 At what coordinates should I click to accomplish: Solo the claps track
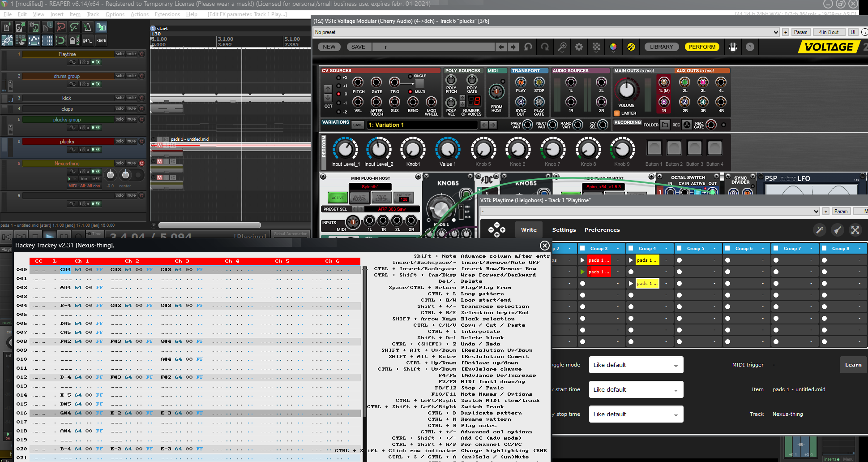click(120, 108)
